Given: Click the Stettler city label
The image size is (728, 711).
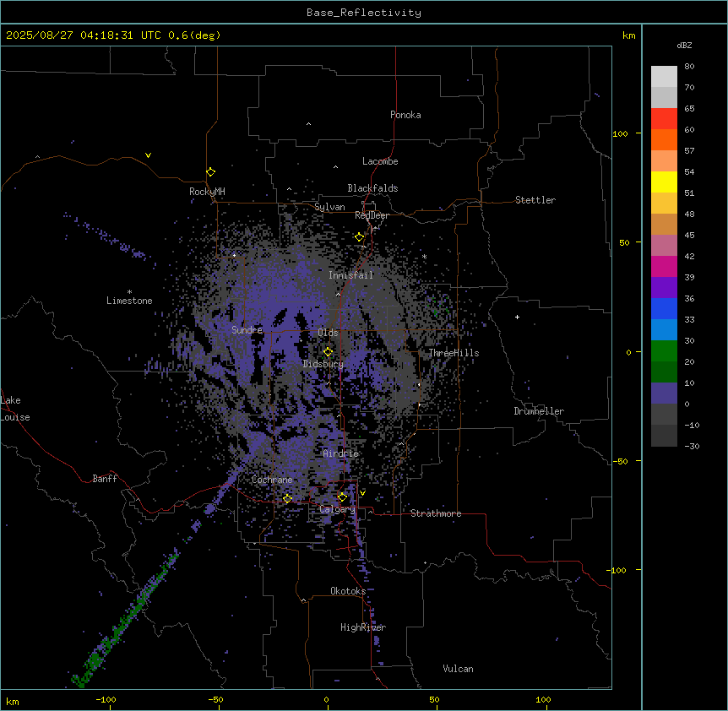Looking at the screenshot, I should coord(535,200).
